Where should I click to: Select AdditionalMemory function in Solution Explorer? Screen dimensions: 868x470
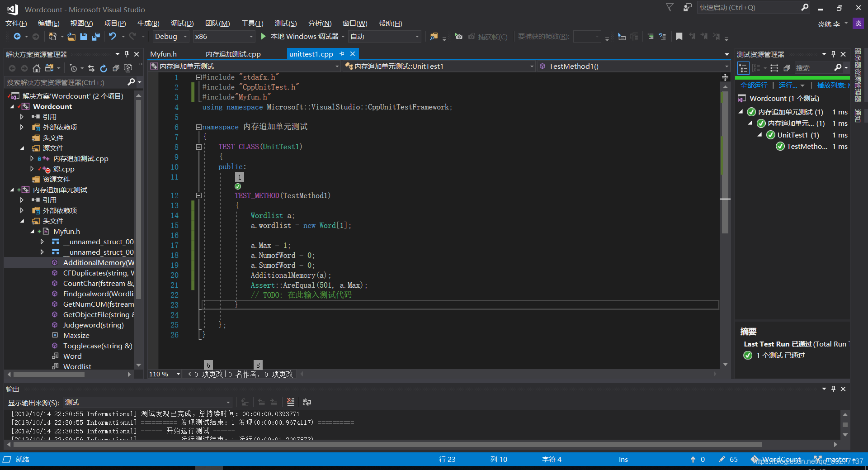99,263
